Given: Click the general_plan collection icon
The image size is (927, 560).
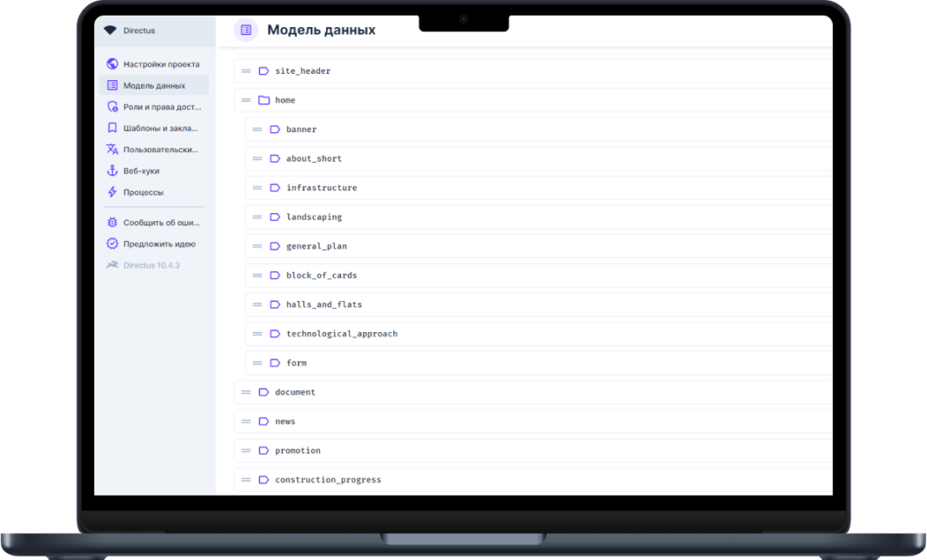Looking at the screenshot, I should [275, 246].
